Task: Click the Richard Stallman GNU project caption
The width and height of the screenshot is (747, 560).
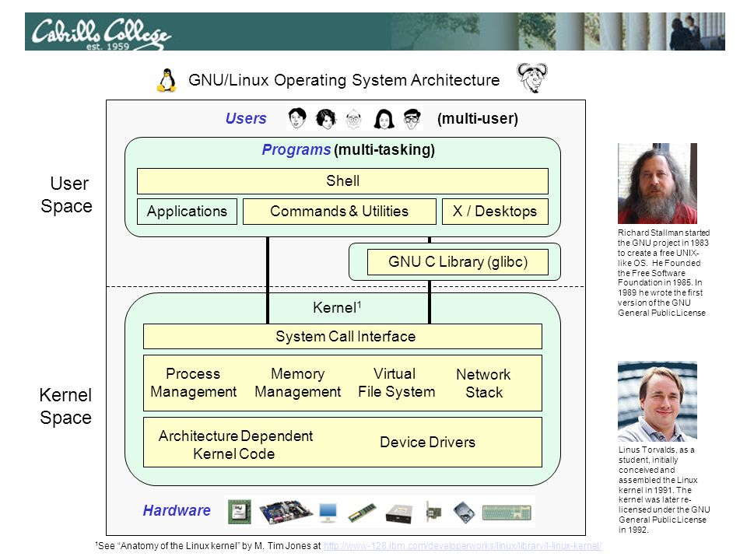Action: pos(664,273)
